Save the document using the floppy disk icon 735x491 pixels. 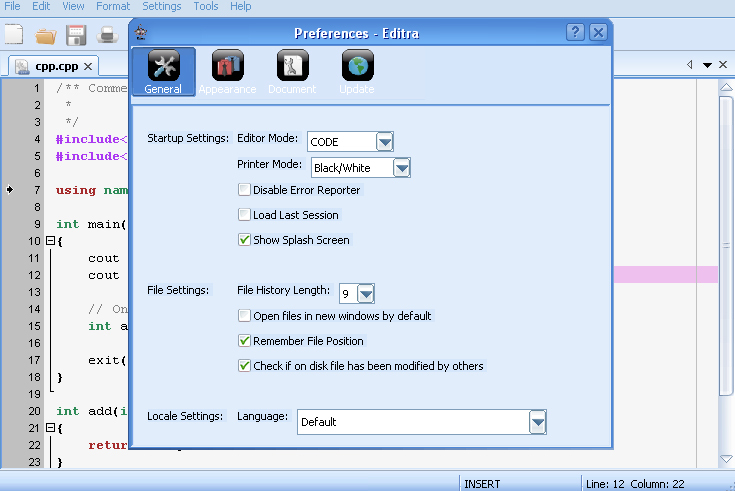click(x=76, y=35)
